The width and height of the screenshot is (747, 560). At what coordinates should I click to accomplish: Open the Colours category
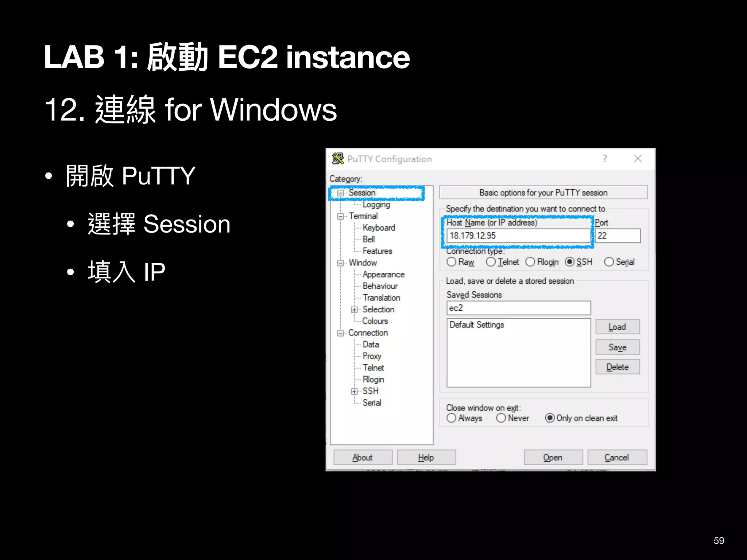click(375, 321)
